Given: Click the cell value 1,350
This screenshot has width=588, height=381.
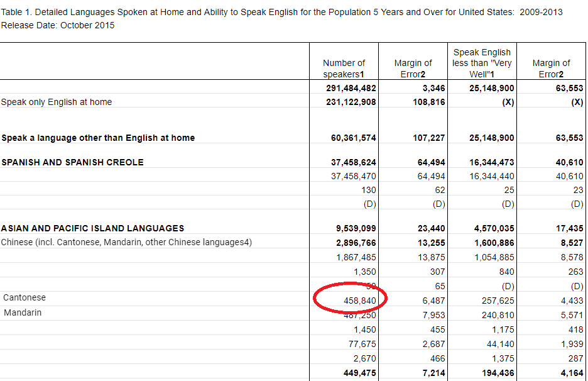Looking at the screenshot, I should coord(364,272).
